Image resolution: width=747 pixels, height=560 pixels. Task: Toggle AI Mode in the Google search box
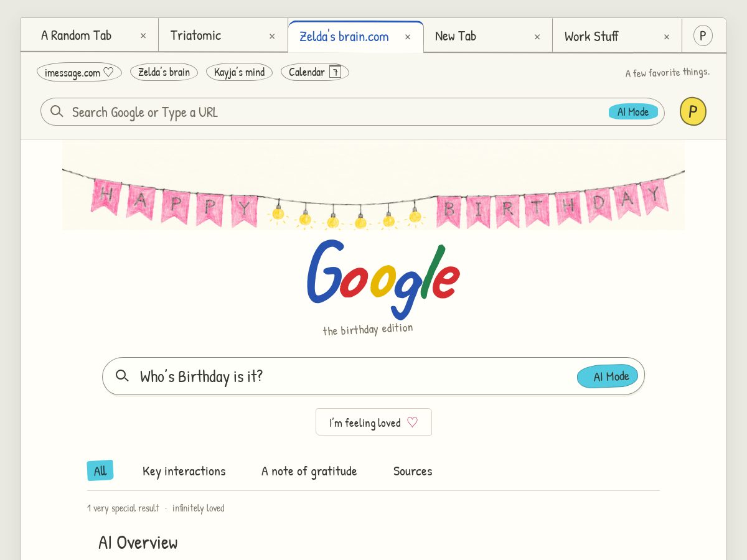(x=608, y=376)
